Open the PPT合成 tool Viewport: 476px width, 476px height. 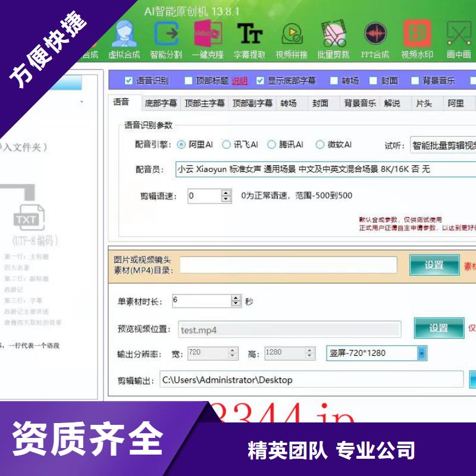coord(375,39)
